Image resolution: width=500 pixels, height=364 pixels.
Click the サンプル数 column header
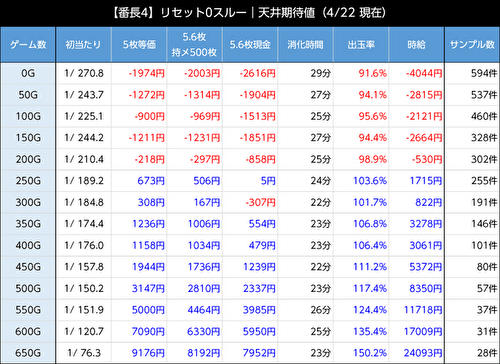(x=472, y=45)
